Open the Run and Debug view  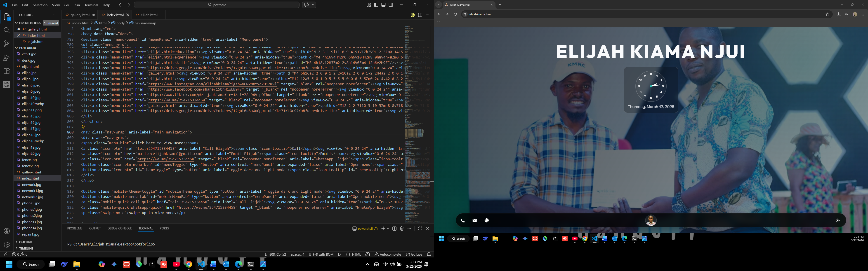(x=6, y=58)
